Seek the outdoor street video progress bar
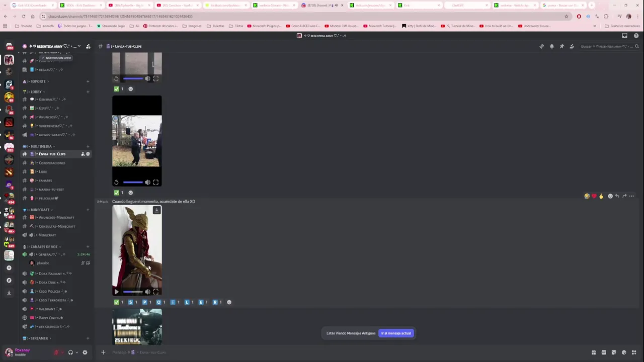 [133, 183]
